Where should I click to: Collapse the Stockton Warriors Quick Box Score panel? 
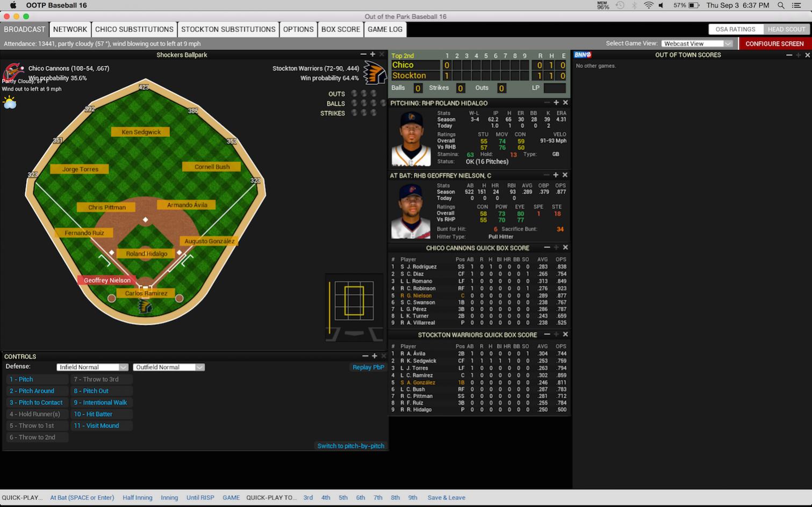tap(547, 335)
